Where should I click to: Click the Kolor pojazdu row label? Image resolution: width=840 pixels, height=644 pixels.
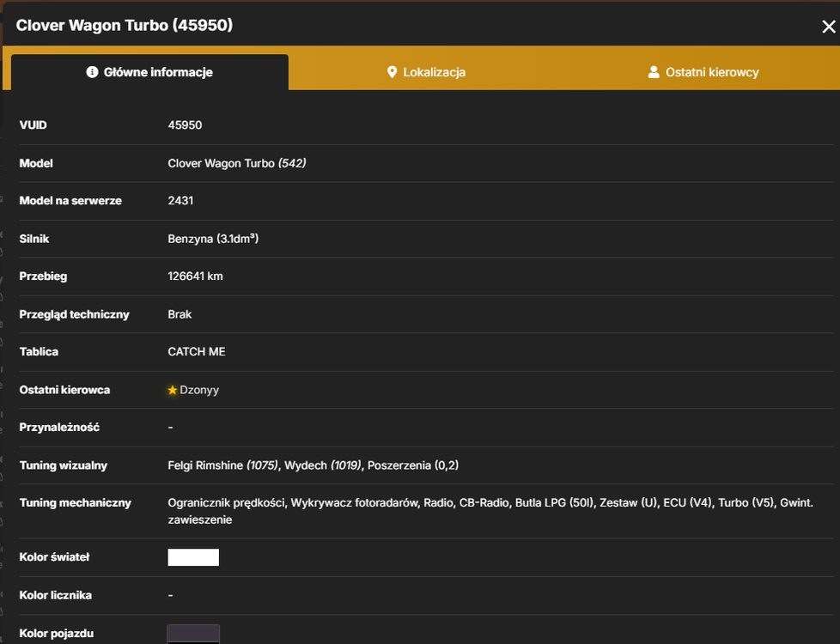coord(57,634)
